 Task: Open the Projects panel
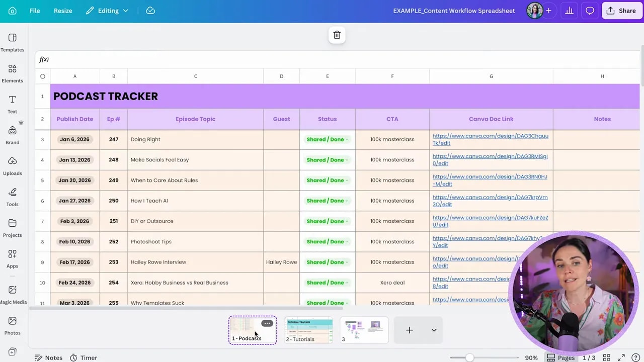13,228
